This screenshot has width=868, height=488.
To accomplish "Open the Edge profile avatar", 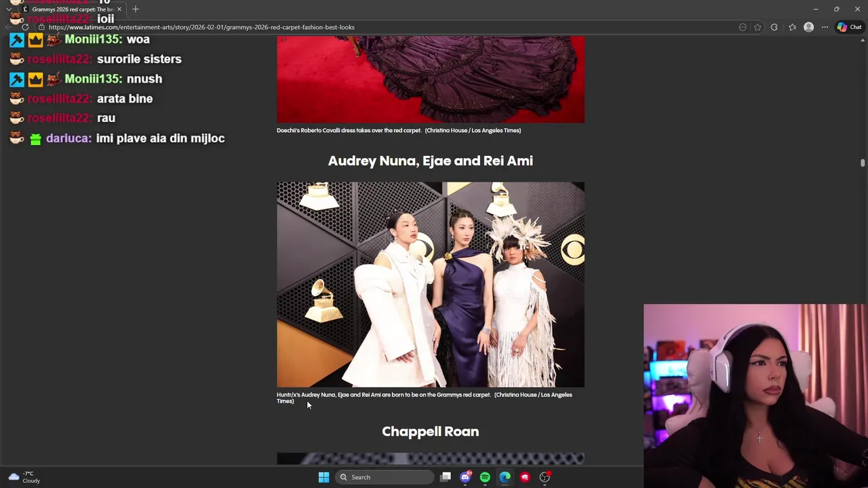I will [808, 27].
